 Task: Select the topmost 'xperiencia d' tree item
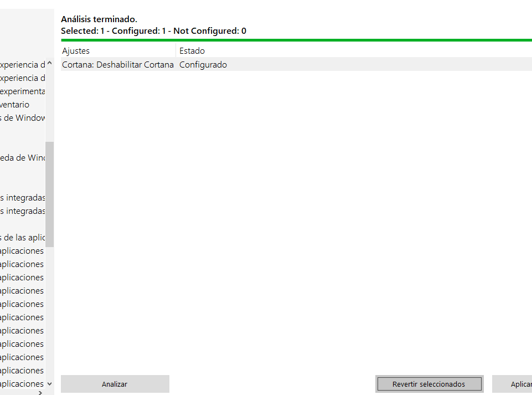(x=22, y=65)
